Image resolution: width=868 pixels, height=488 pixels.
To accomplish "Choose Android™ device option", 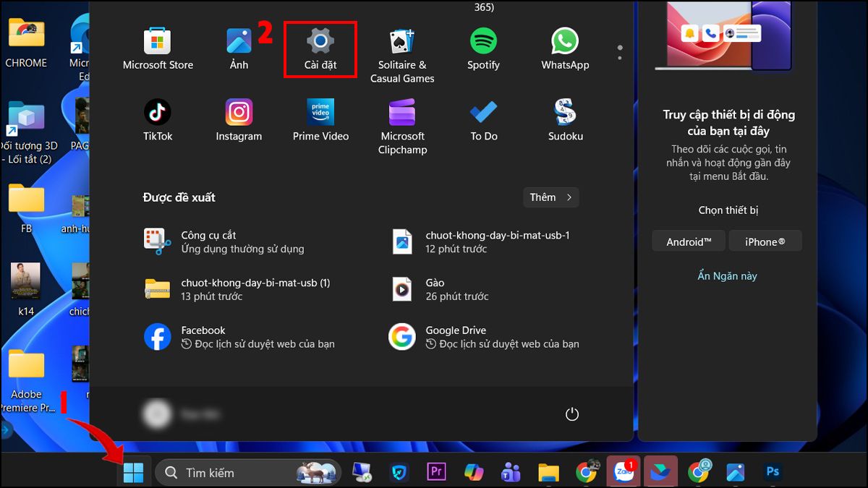I will pyautogui.click(x=689, y=241).
